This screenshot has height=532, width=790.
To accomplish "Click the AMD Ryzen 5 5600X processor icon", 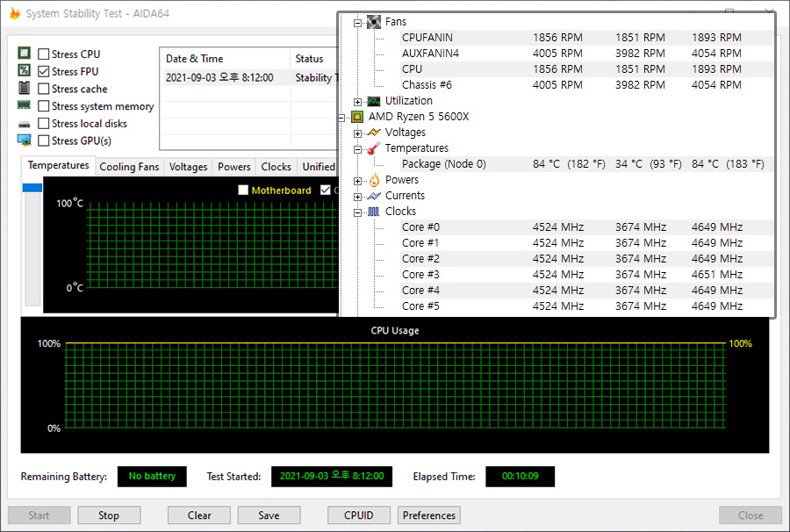I will (357, 117).
